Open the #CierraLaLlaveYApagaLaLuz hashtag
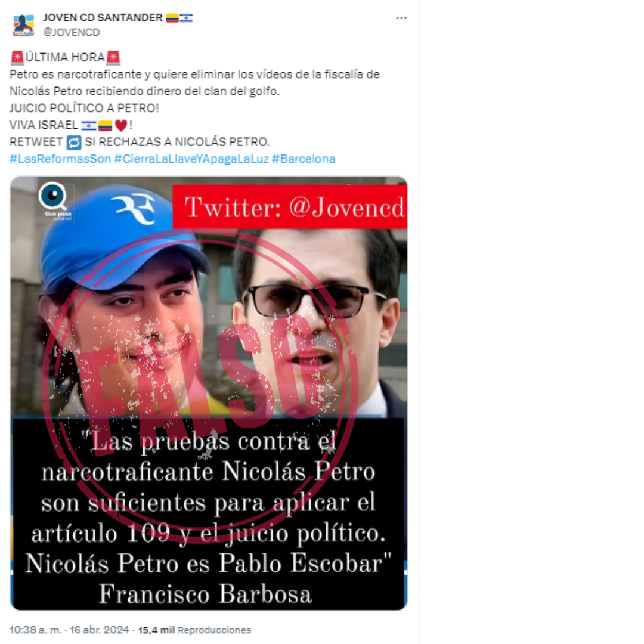644x644 pixels. point(191,159)
